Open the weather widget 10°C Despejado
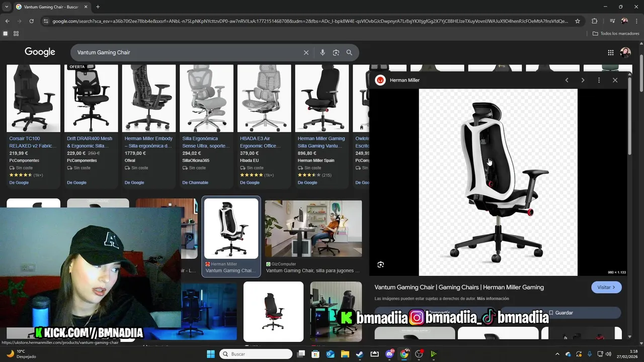Viewport: 644px width, 362px height. pyautogui.click(x=20, y=354)
